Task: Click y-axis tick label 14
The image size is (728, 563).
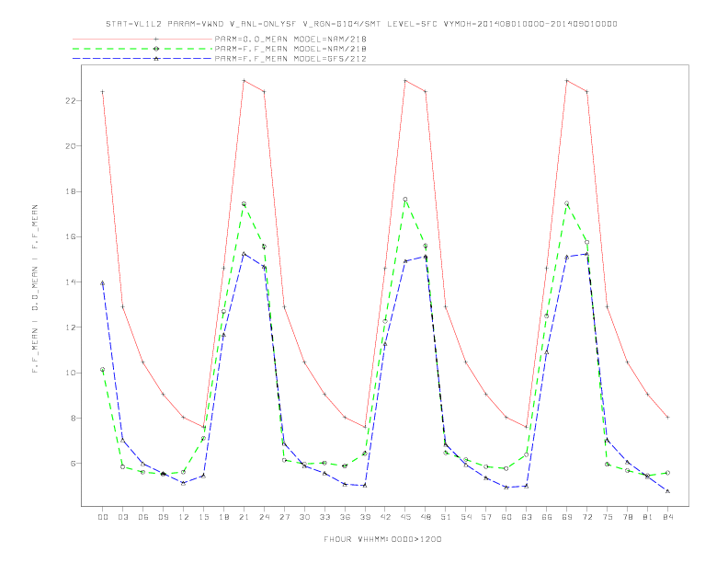Action: point(70,282)
